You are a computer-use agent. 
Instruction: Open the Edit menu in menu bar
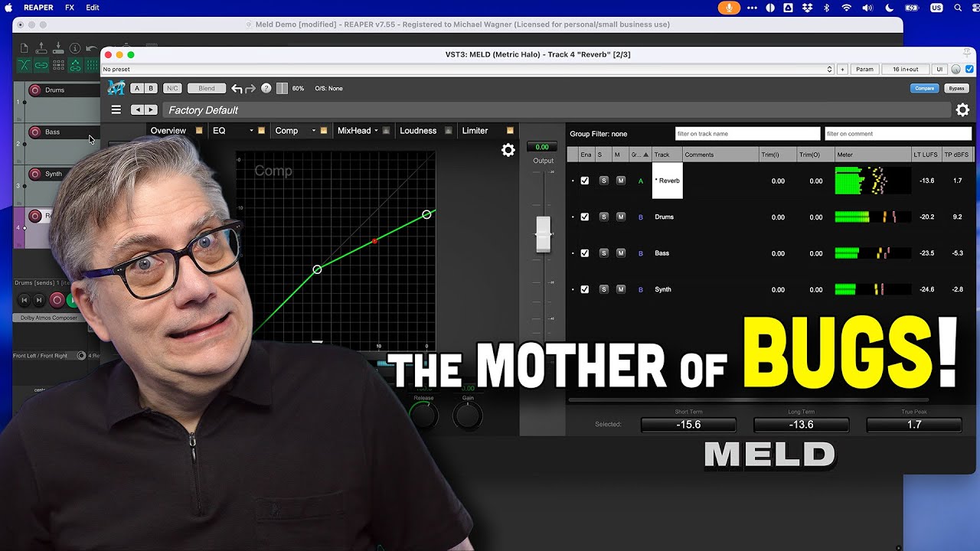tap(93, 8)
